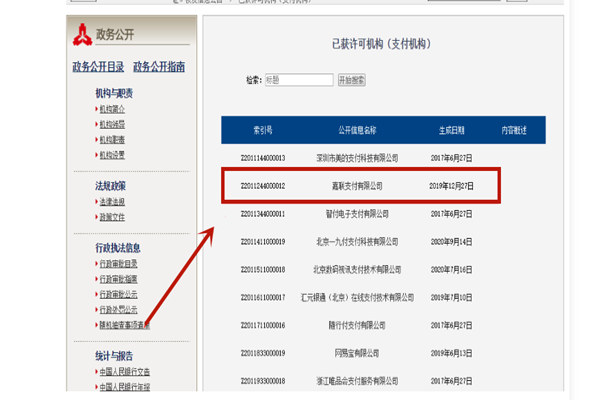600x400 pixels.
Task: Open 汇元银通(北京)在线支付技术有限公司 entry
Action: coord(357,297)
